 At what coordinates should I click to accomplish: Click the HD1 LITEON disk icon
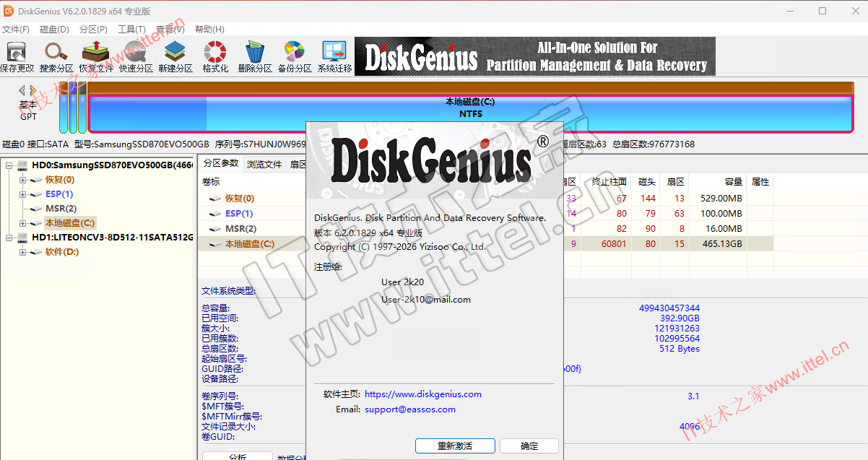(x=22, y=238)
